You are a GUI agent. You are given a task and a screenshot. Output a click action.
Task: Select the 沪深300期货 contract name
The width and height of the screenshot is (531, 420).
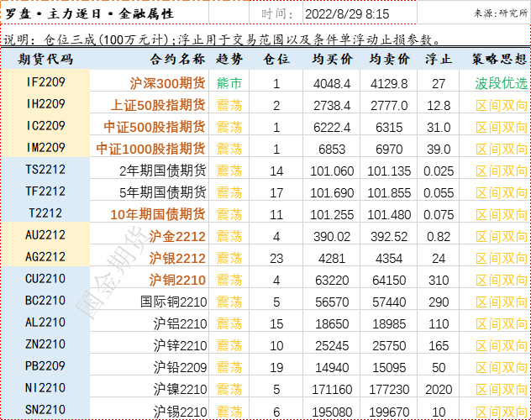[x=168, y=83]
